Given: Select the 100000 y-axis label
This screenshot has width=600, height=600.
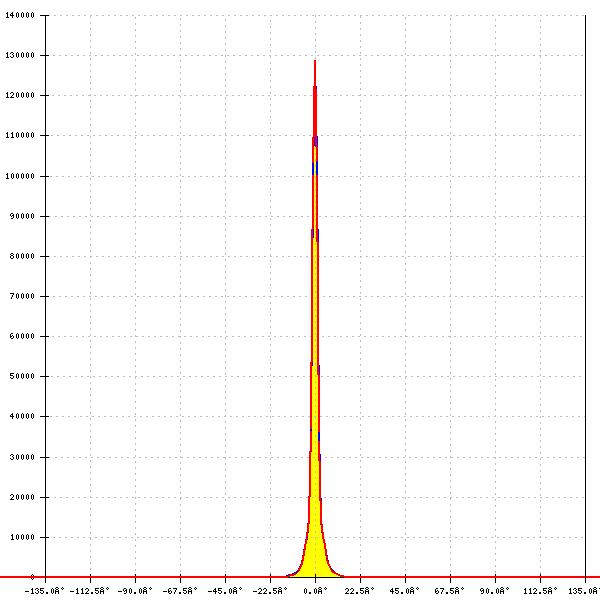Looking at the screenshot, I should (20, 176).
